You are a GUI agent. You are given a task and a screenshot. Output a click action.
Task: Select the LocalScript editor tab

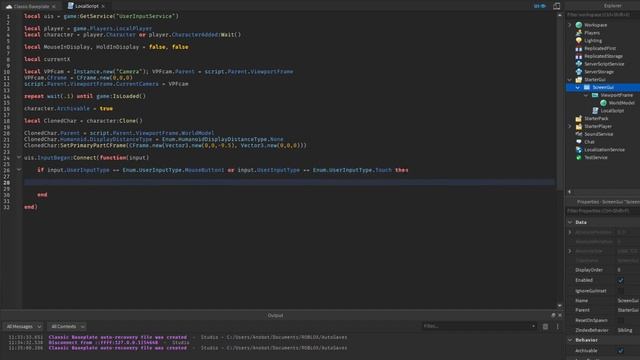[87, 6]
